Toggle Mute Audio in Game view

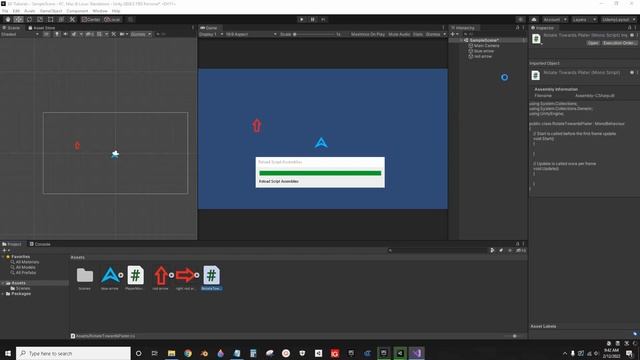pos(399,34)
